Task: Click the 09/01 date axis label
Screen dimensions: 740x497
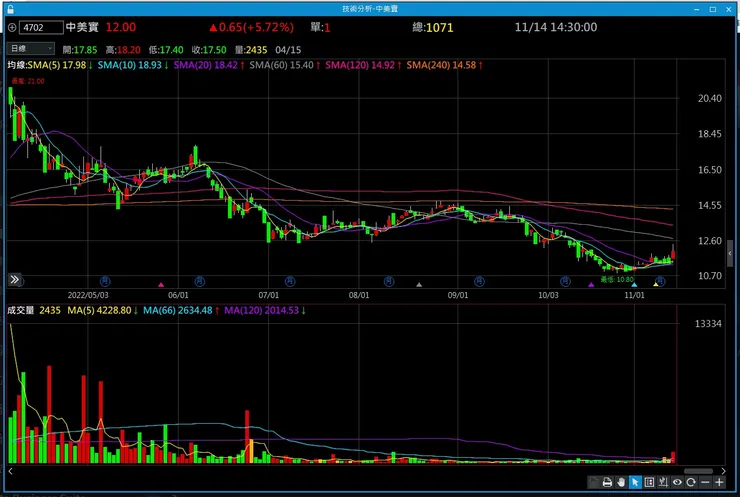Action: pos(458,295)
